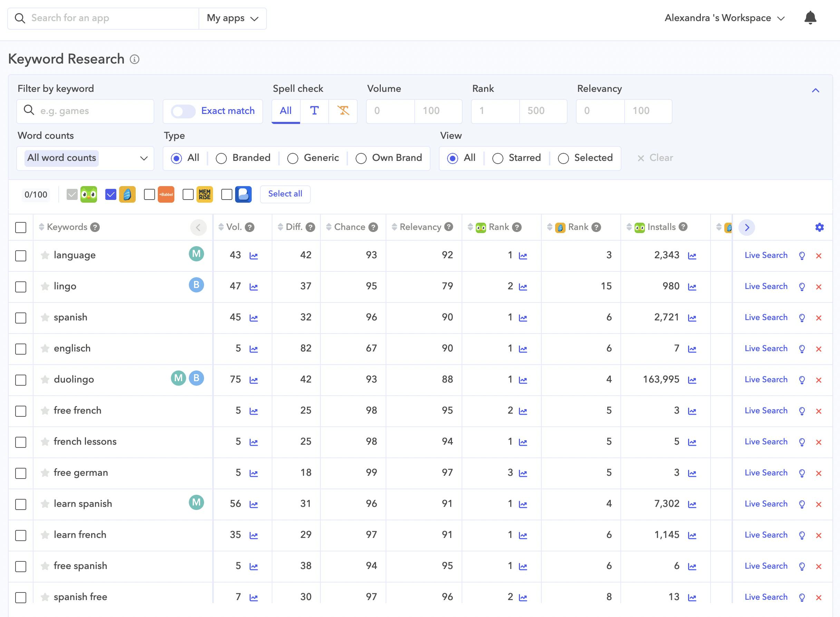Open the My apps dropdown

pos(232,18)
